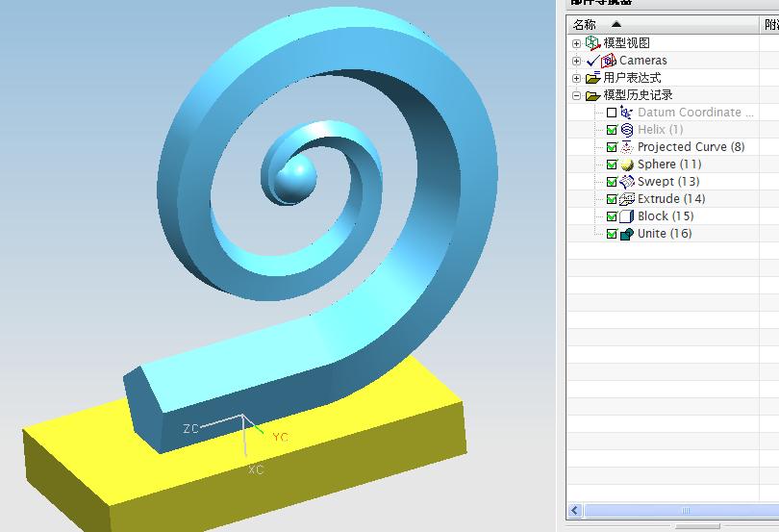Enable the Datum Coordinate checkbox
This screenshot has width=779, height=532.
[612, 113]
